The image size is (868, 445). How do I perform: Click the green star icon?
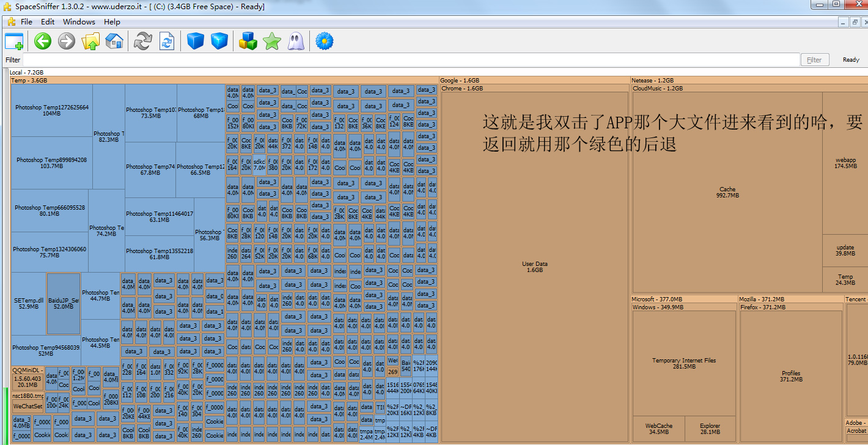point(271,42)
